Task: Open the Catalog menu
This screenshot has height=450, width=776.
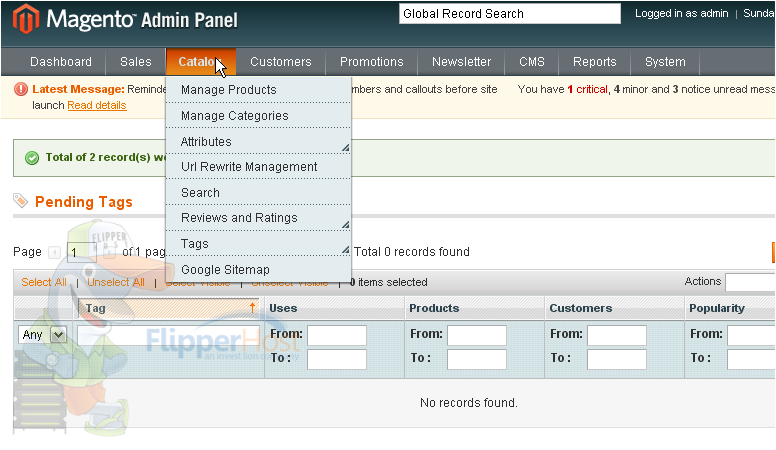Action: pyautogui.click(x=200, y=62)
